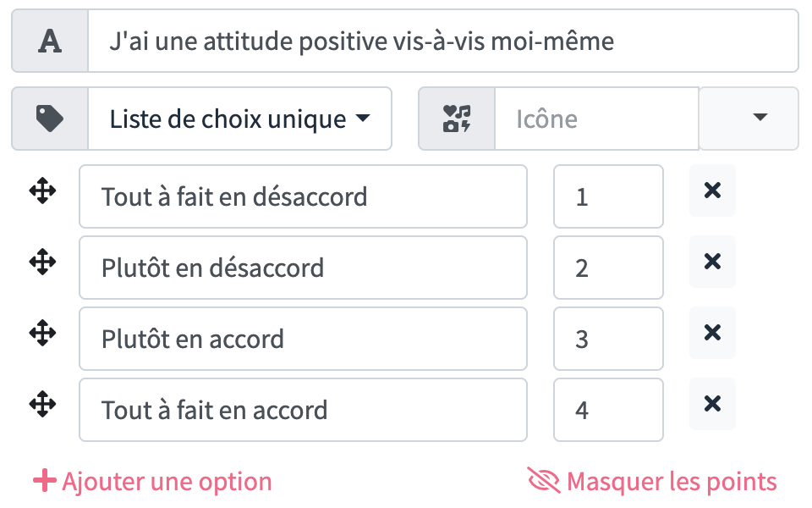Expand the icon selector dropdown arrow
The width and height of the screenshot is (812, 508).
[x=759, y=119]
